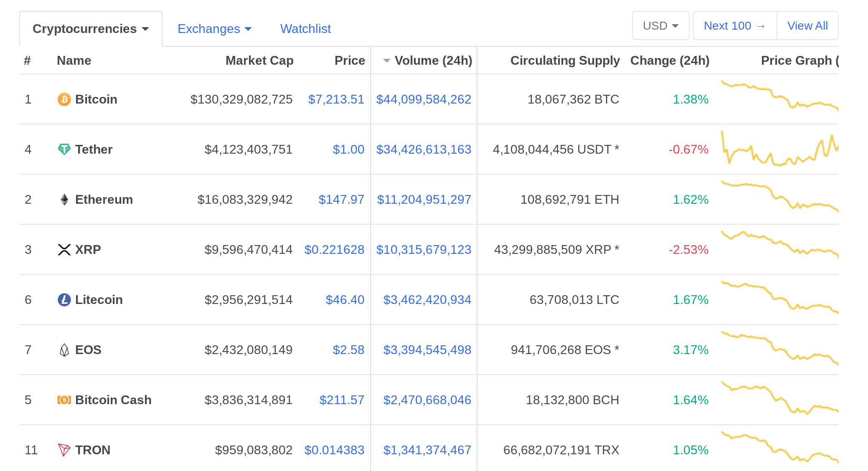Go to Next 100 coins
Image resolution: width=868 pixels, height=471 pixels.
(x=735, y=26)
